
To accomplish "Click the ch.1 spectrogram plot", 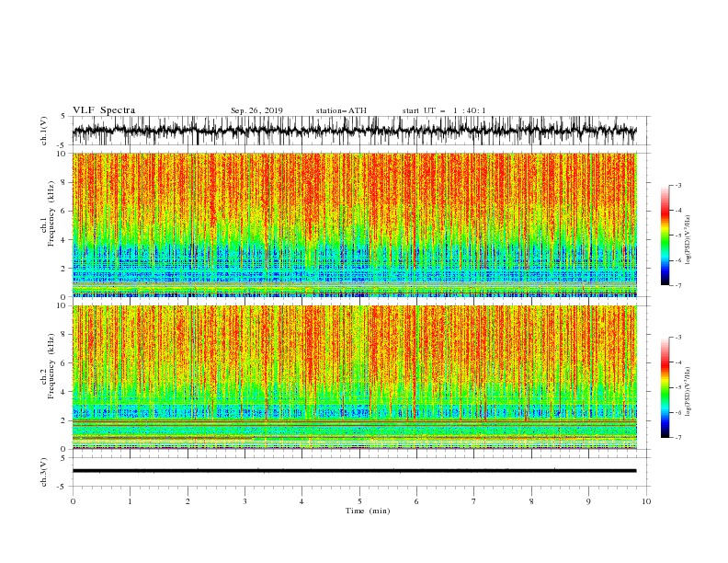I will pyautogui.click(x=355, y=224).
